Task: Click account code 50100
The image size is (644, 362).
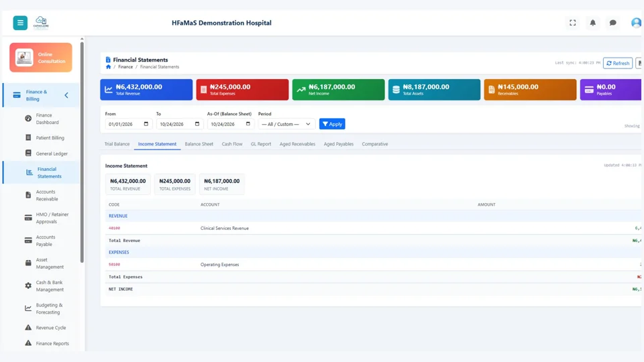Action: tap(114, 265)
